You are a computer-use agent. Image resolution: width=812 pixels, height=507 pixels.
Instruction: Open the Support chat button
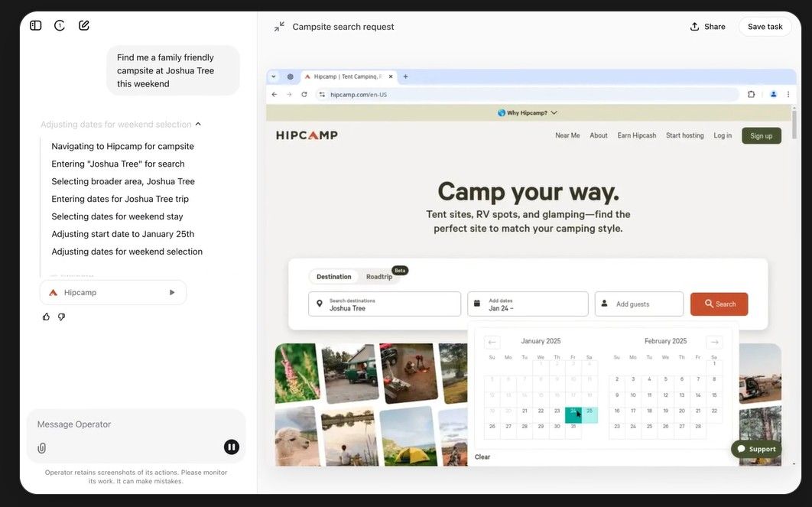(x=757, y=449)
